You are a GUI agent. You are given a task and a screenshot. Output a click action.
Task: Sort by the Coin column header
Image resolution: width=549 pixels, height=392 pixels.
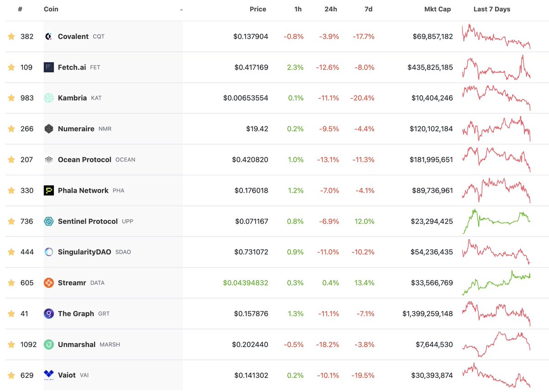51,9
